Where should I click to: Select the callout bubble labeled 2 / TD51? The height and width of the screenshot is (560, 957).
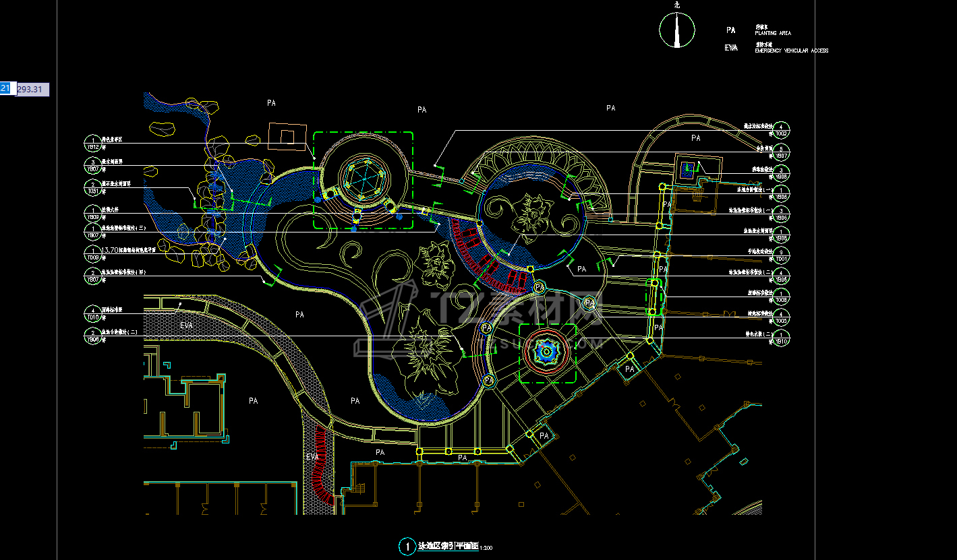[x=92, y=187]
